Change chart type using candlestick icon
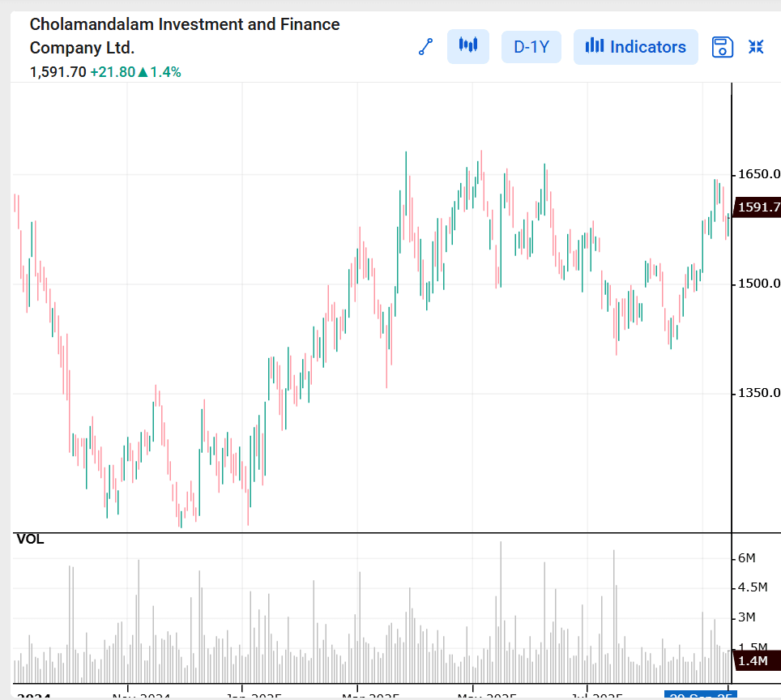This screenshot has width=781, height=700. tap(467, 46)
